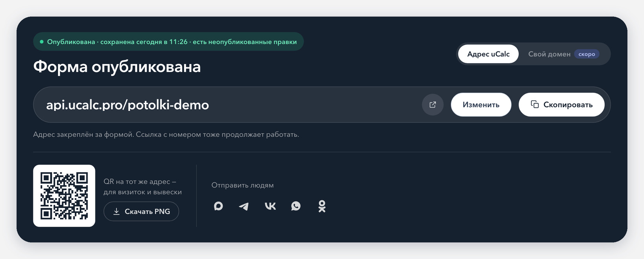Open the form address in new tab icon

click(433, 105)
